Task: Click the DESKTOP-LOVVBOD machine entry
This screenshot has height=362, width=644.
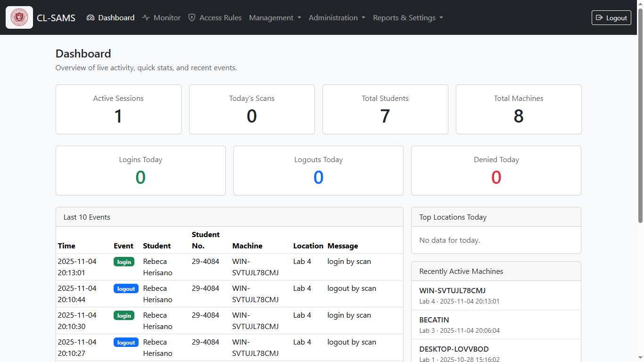Action: (454, 349)
